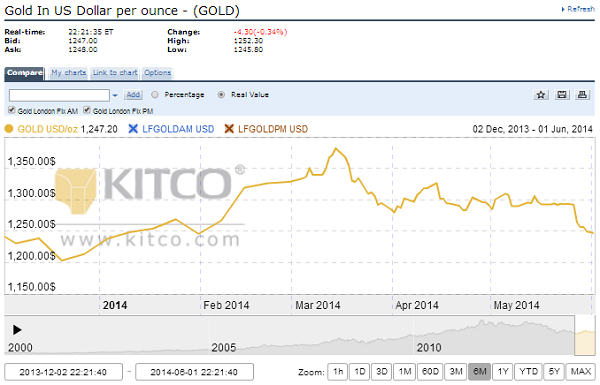Click the star favorite icon
Viewport: 600px width, 385px height.
pyautogui.click(x=541, y=95)
